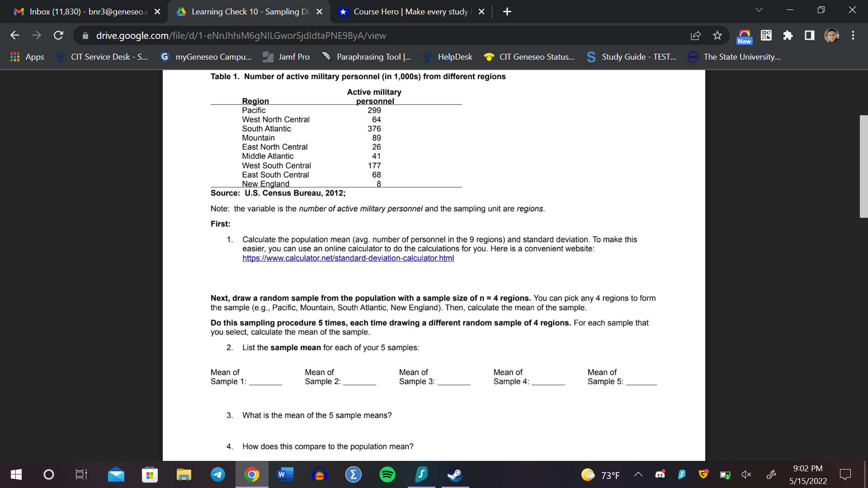Screen dimensions: 868x488
Task: Unmute the speaker in the system tray
Action: [x=746, y=474]
